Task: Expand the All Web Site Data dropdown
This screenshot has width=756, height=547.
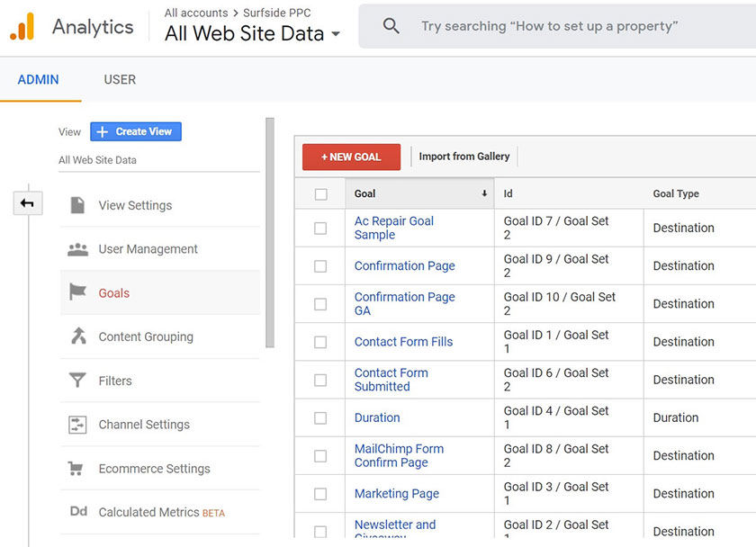Action: (x=336, y=35)
